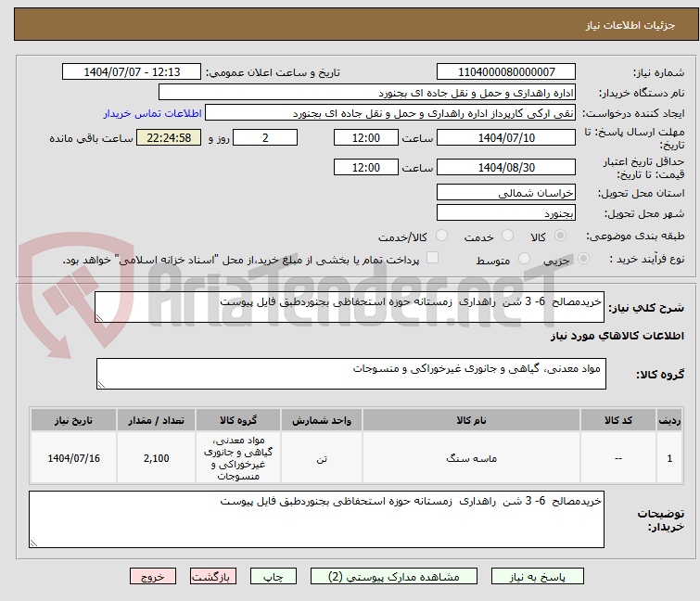
Task: Click the remaining days field showing 2
Action: (265, 137)
